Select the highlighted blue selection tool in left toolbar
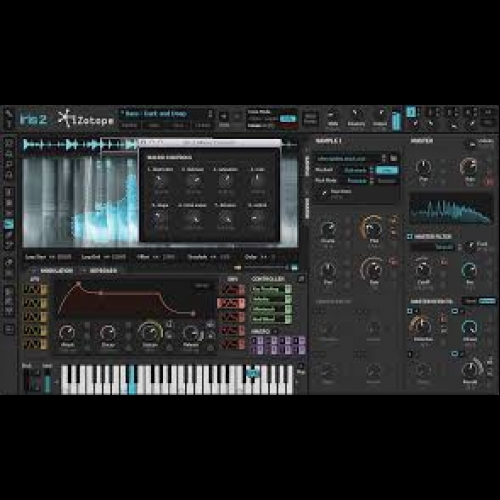 click(9, 224)
